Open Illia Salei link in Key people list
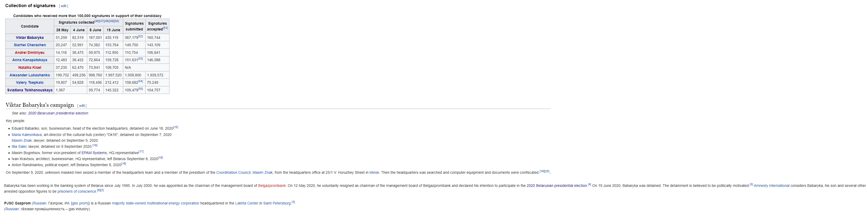868x216 pixels. click(x=19, y=147)
